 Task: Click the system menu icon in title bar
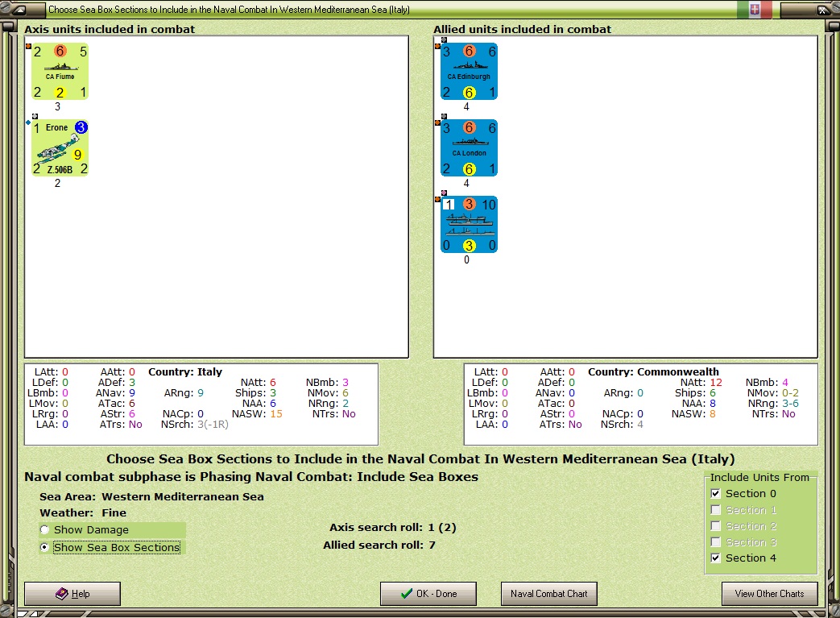pos(19,10)
